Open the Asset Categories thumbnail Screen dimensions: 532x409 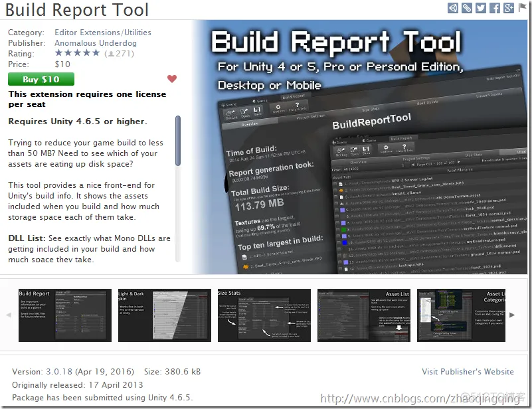(x=461, y=315)
